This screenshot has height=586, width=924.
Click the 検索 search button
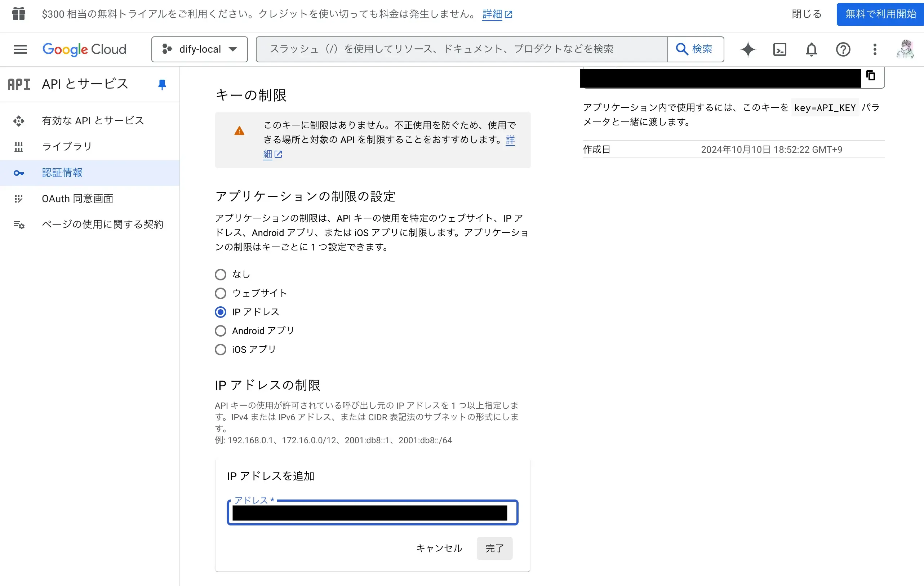tap(696, 49)
